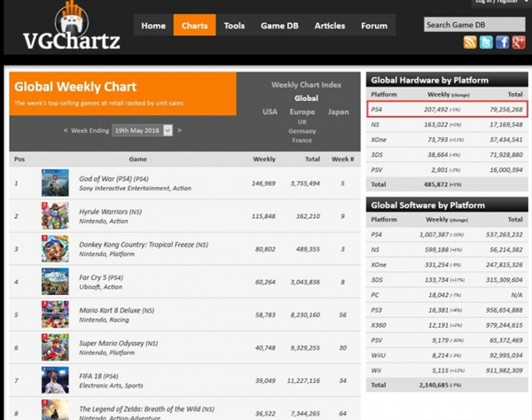Click PC platform in Global Software table
The height and width of the screenshot is (420, 532).
(375, 295)
